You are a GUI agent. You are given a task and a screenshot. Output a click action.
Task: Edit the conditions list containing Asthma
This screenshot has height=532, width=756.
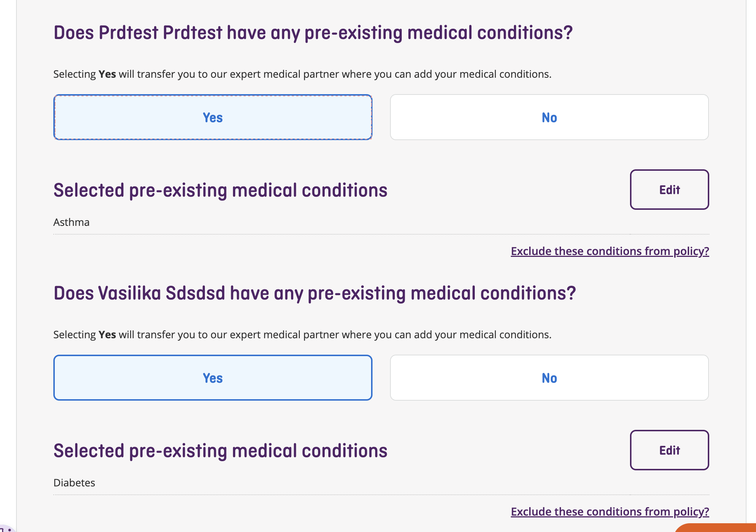[669, 190]
